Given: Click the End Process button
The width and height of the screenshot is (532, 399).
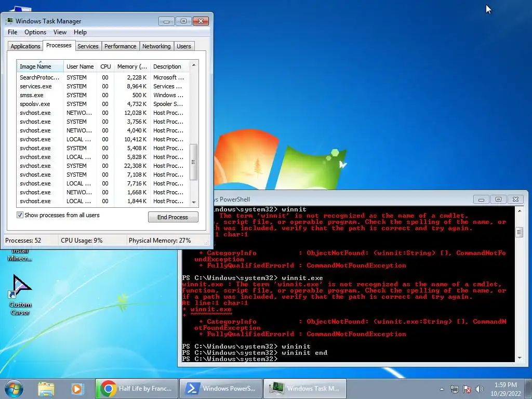Looking at the screenshot, I should (x=173, y=217).
